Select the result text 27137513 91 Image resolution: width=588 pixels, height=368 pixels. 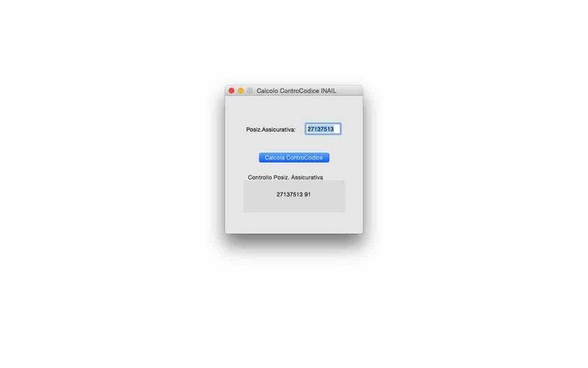(x=293, y=194)
